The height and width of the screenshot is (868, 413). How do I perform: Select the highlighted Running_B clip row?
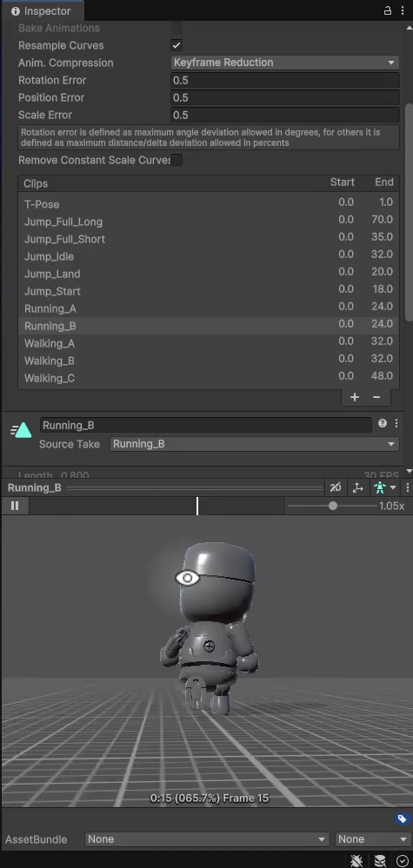tap(208, 326)
